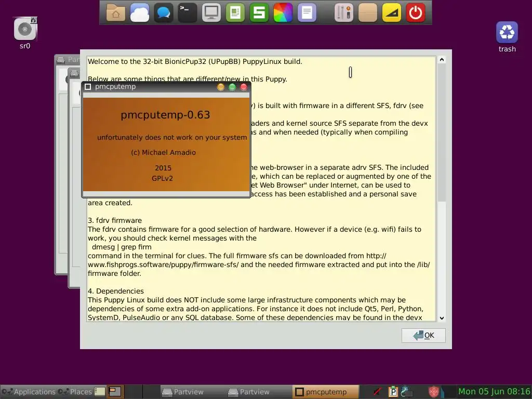Image resolution: width=532 pixels, height=399 pixels.
Task: Launch the yellow ruler triangle dock icon
Action: click(x=392, y=13)
